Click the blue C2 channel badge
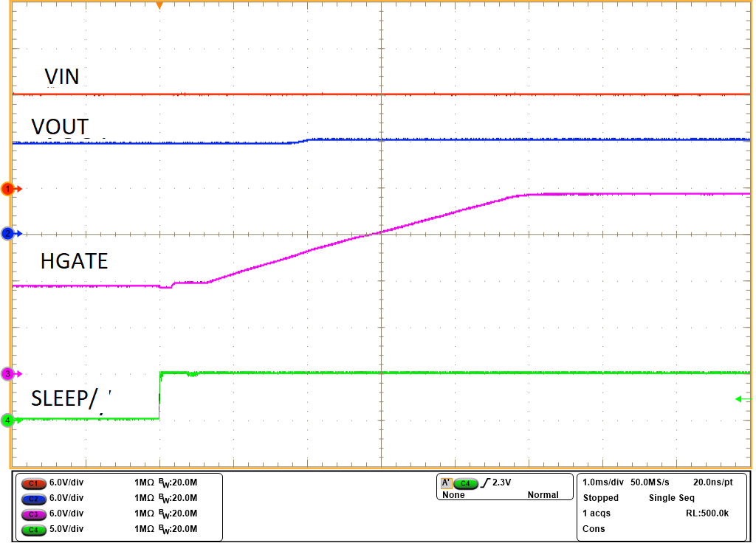 [34, 498]
